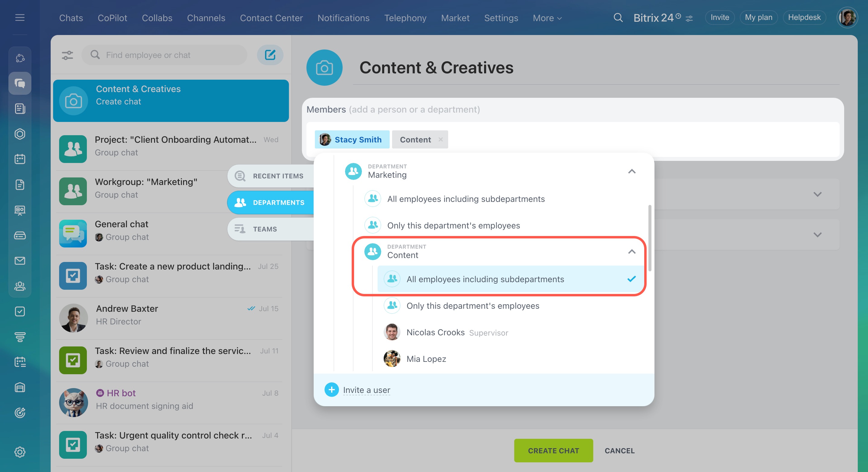
Task: Open the goals target sidebar icon
Action: point(20,413)
